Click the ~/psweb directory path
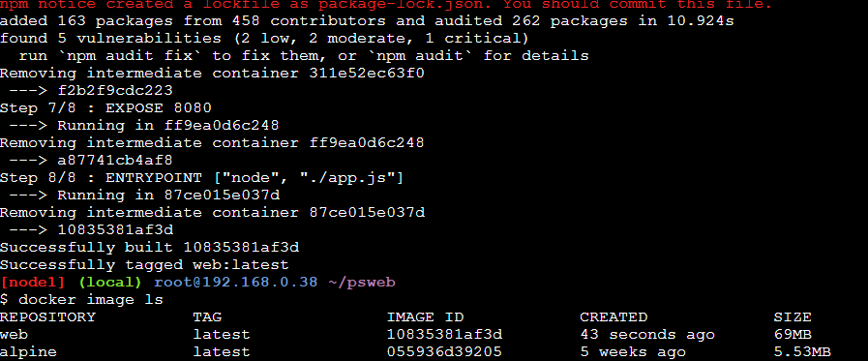Screen dimensions: 868x361 point(362,283)
